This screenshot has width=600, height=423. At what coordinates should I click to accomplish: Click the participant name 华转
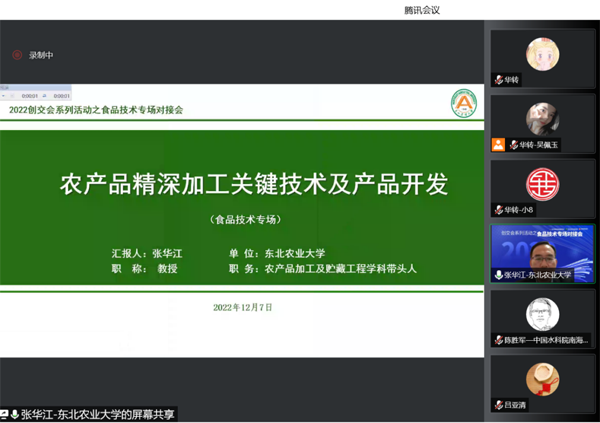pyautogui.click(x=511, y=80)
